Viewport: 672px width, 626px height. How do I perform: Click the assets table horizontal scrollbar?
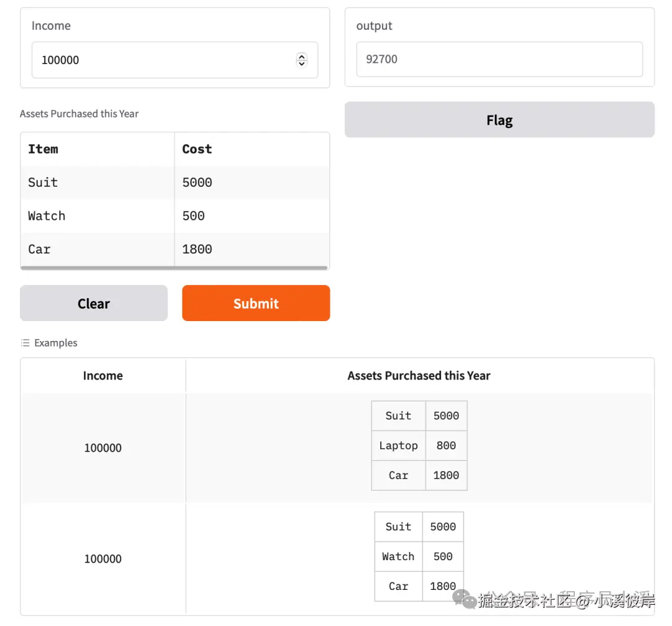pos(174,268)
